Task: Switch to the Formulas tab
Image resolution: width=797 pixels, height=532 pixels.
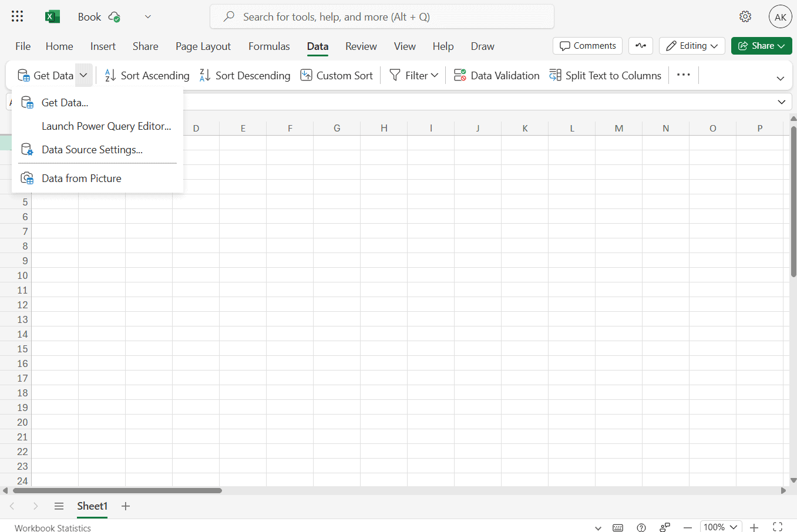Action: pyautogui.click(x=269, y=46)
